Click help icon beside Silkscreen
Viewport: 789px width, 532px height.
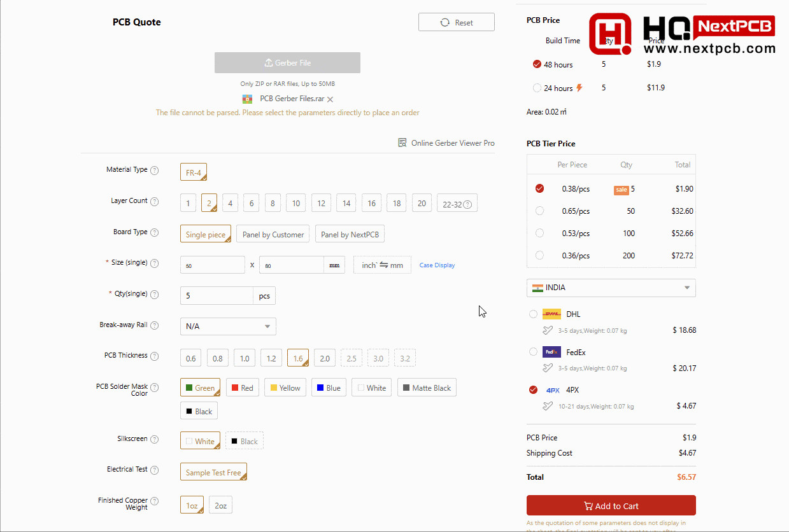pyautogui.click(x=154, y=440)
